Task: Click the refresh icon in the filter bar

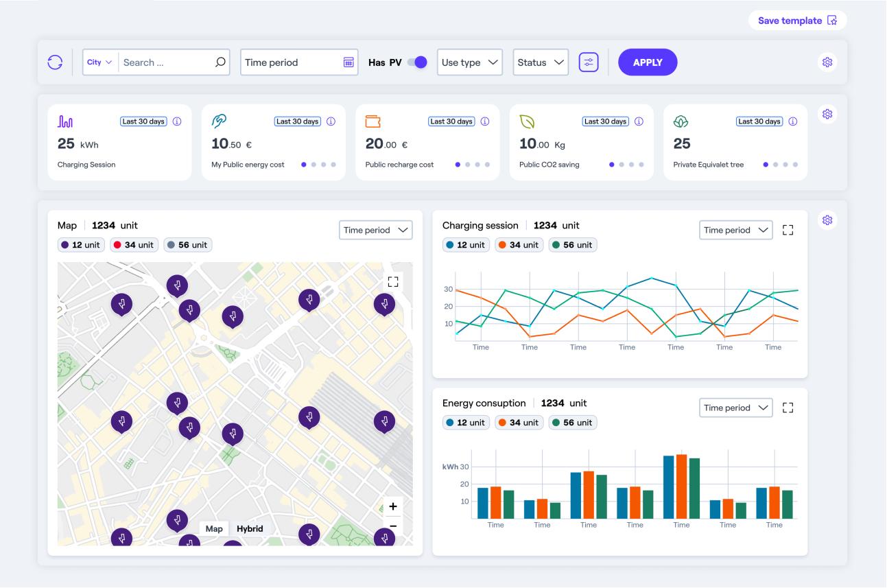Action: pyautogui.click(x=55, y=62)
